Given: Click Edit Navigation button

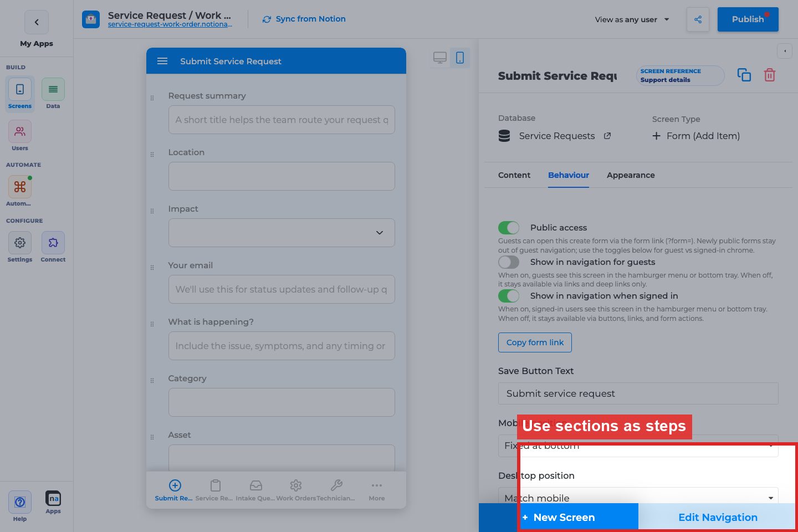Looking at the screenshot, I should [718, 518].
